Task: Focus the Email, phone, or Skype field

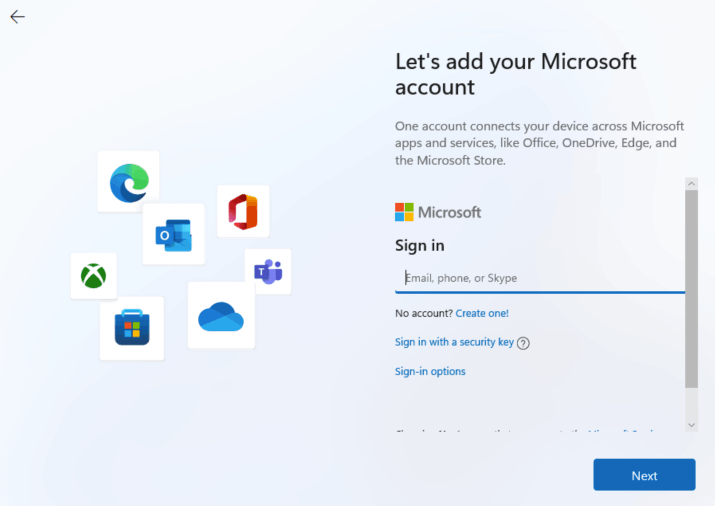Action: pyautogui.click(x=540, y=278)
